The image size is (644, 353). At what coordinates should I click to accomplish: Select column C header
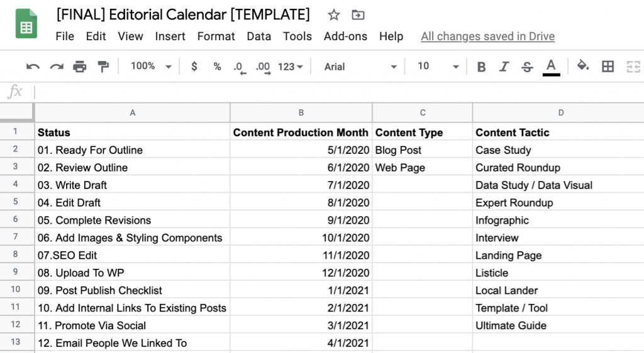coord(423,113)
